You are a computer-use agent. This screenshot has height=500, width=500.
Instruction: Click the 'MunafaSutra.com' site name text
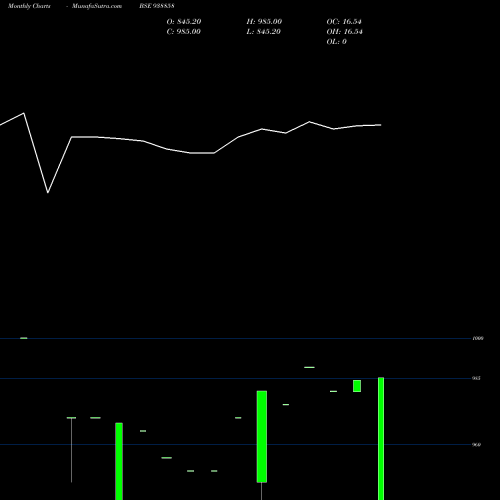pyautogui.click(x=97, y=6)
